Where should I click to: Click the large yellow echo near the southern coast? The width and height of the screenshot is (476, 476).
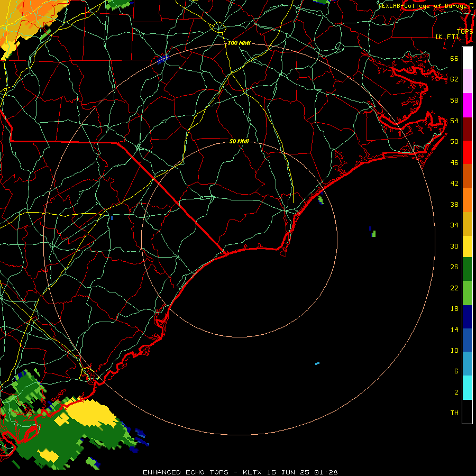[91, 413]
